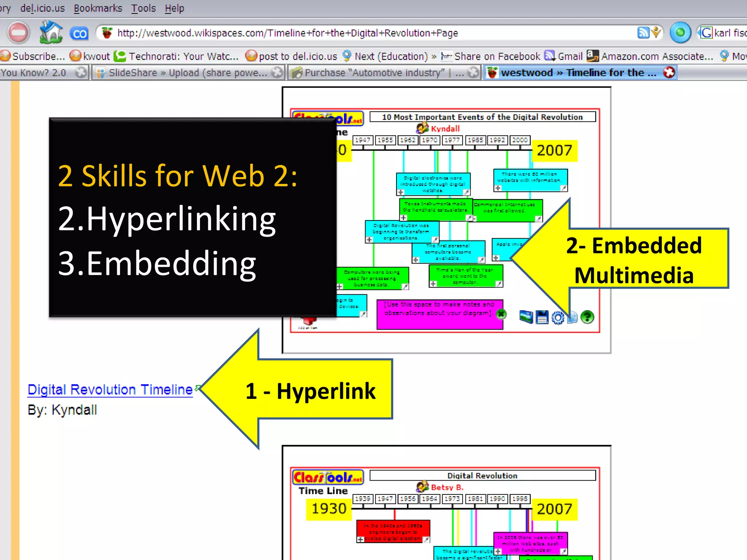Click the floppy disk save icon in timeline
The width and height of the screenshot is (747, 560).
click(542, 317)
